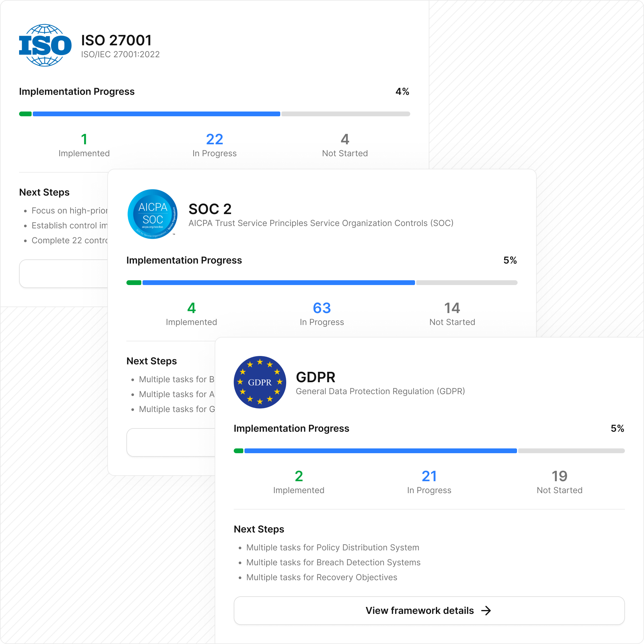Select the GDPR title heading
644x644 pixels.
[315, 377]
